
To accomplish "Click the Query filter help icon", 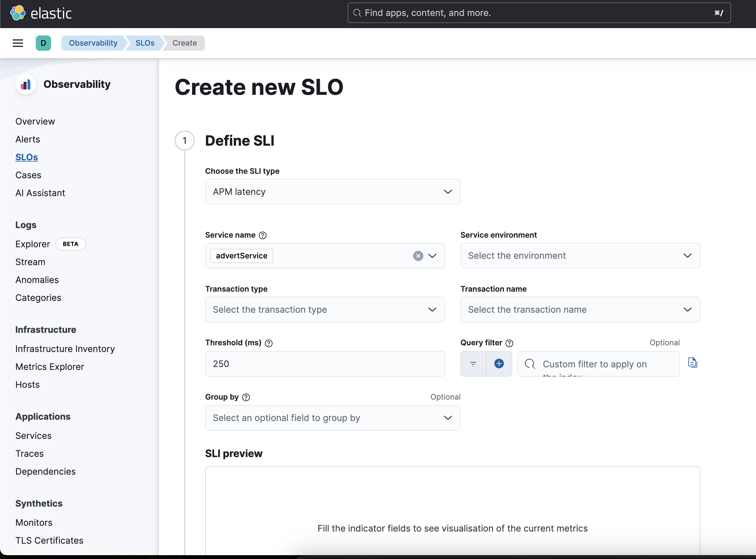I will click(509, 343).
